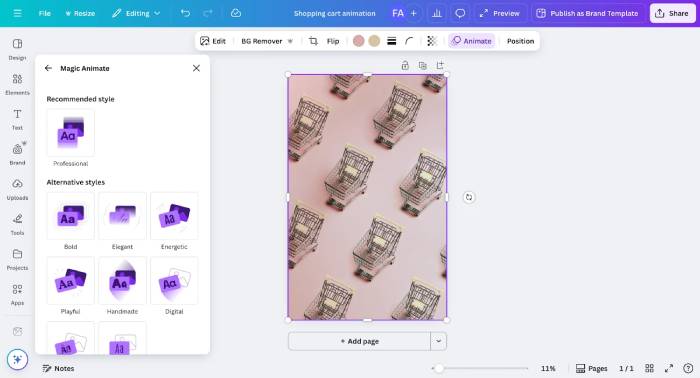Click the Add page button

click(x=359, y=341)
